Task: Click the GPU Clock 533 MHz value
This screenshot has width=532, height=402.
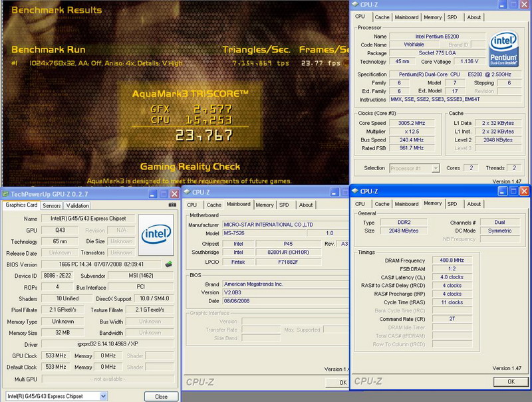Action: click(56, 355)
